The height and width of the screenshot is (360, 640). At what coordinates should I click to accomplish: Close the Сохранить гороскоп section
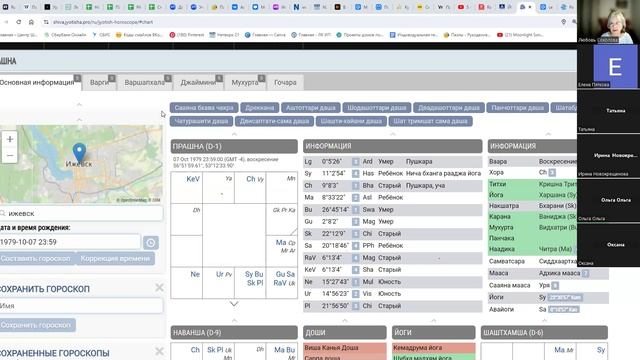(159, 288)
